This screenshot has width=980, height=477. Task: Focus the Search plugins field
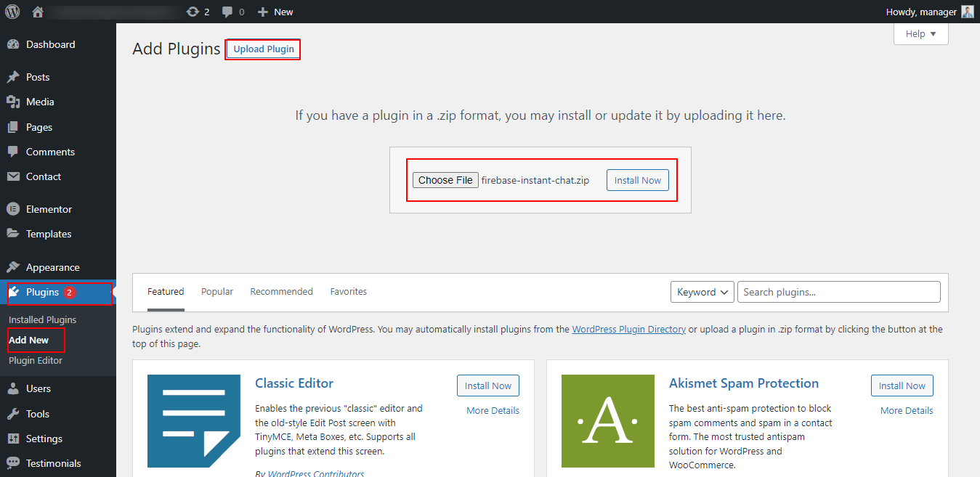[x=839, y=292]
